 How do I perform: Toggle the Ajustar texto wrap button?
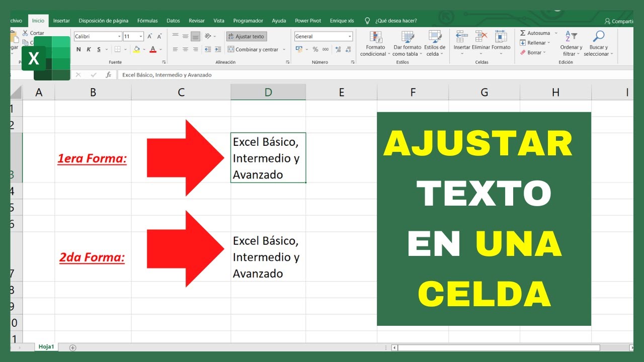[x=246, y=36]
